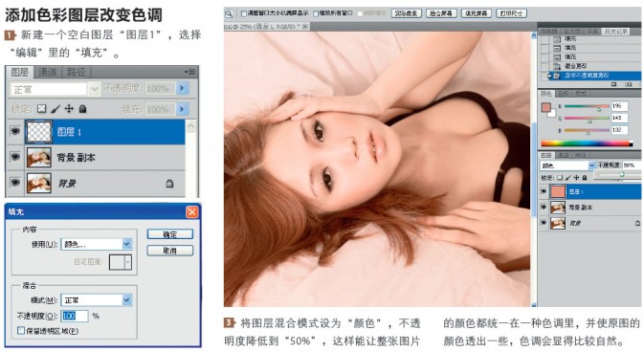Select 背景 layer row in left Layers panel
Viewport: 644px width, 352px height.
[96, 184]
